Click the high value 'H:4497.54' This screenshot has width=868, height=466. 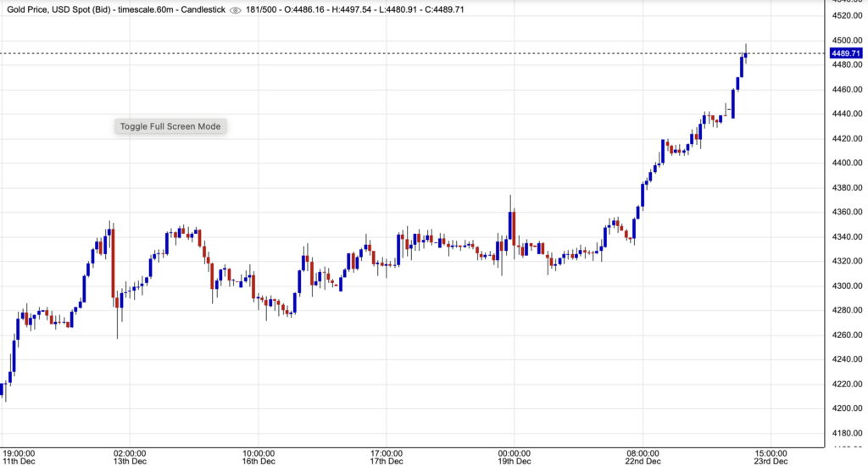pos(352,10)
